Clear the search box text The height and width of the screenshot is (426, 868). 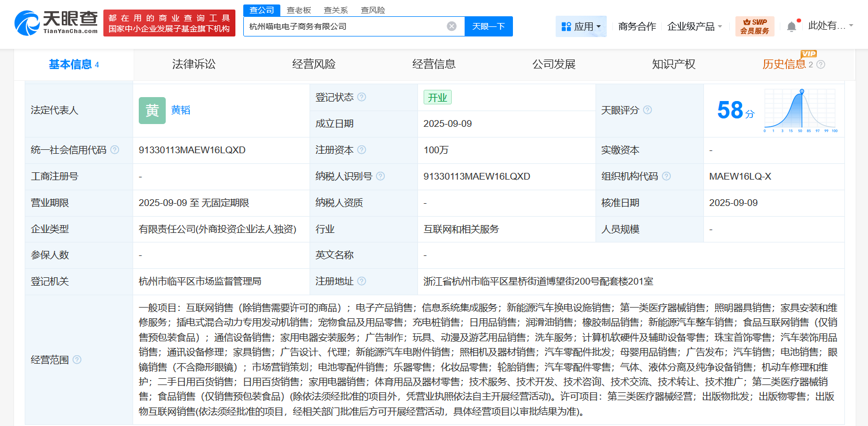452,26
